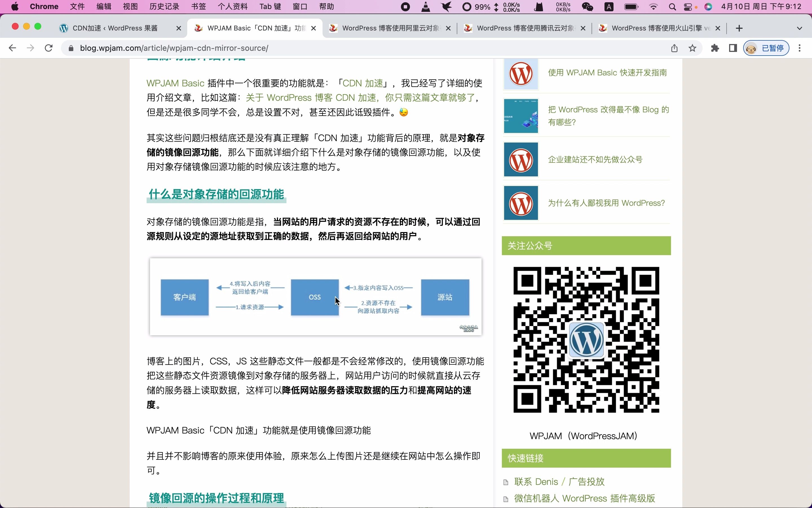The width and height of the screenshot is (812, 508).
Task: Open the Wi-Fi status menu
Action: click(653, 7)
